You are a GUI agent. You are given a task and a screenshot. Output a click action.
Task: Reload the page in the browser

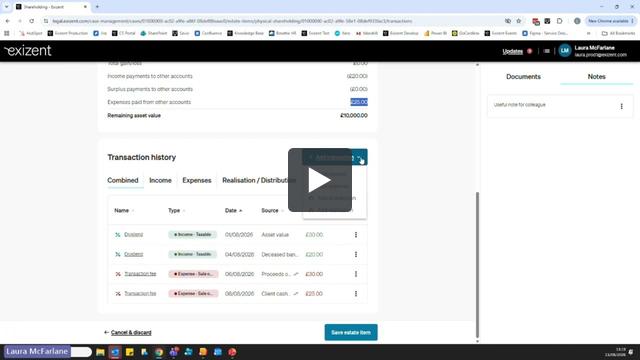(31, 21)
